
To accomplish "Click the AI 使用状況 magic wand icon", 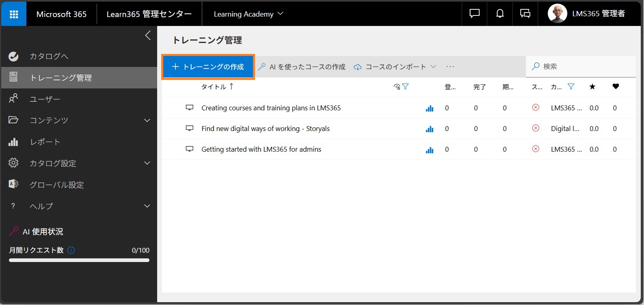I will click(14, 231).
